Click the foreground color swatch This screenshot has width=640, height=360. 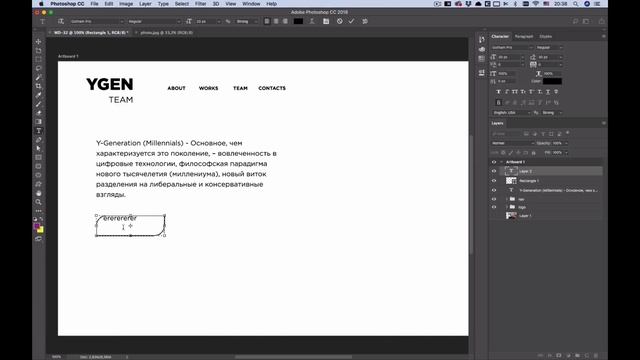pos(37,226)
